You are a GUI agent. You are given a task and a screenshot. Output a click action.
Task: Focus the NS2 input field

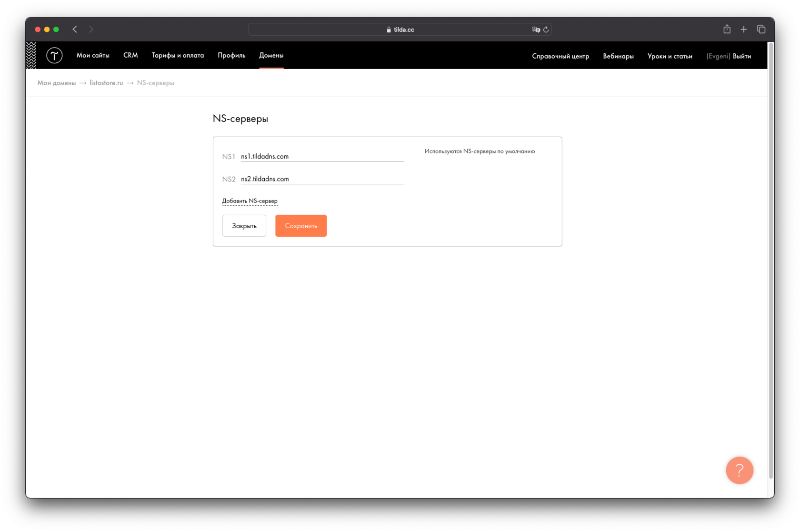pyautogui.click(x=322, y=179)
